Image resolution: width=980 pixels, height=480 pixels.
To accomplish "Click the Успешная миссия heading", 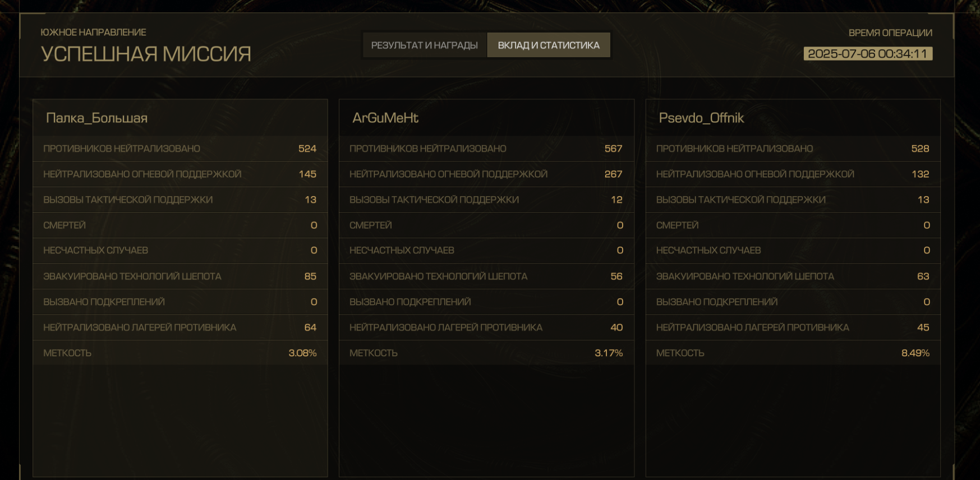I will click(x=146, y=54).
